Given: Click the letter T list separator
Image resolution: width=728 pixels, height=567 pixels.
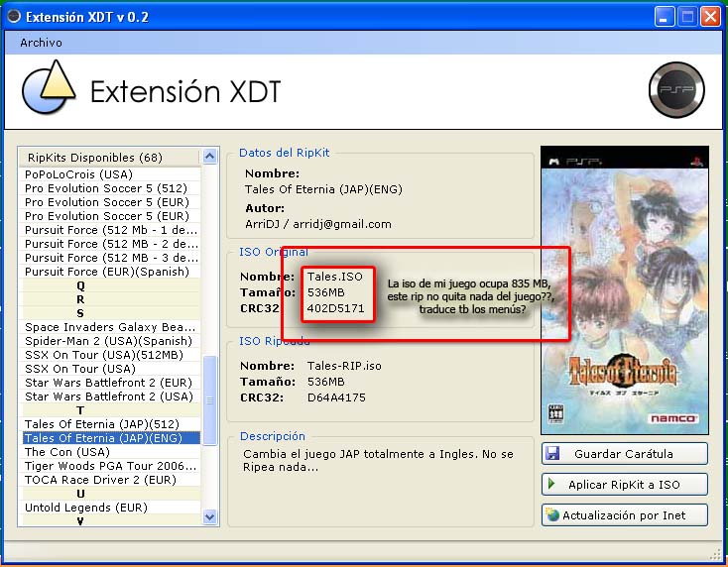Looking at the screenshot, I should (111, 410).
